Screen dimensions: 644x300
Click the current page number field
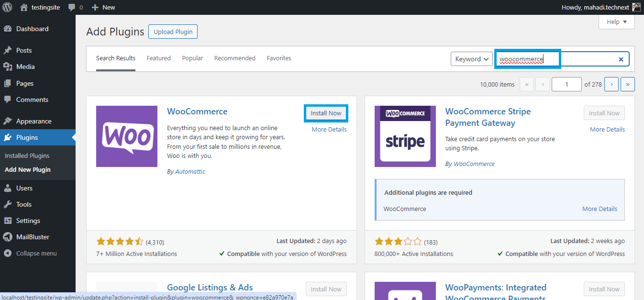[566, 84]
